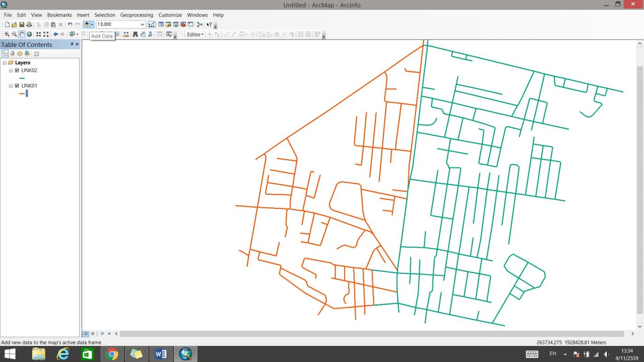Collapse the Layers data frame tree
The image size is (644, 362).
(4, 63)
